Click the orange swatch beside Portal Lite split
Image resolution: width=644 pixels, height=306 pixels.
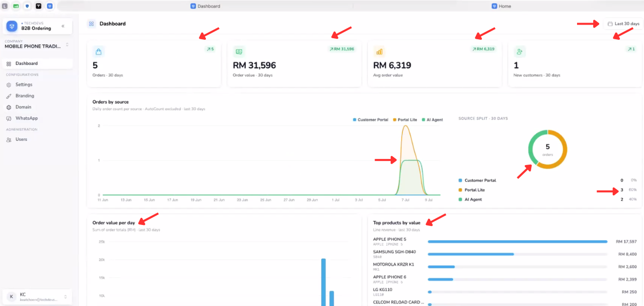point(460,190)
